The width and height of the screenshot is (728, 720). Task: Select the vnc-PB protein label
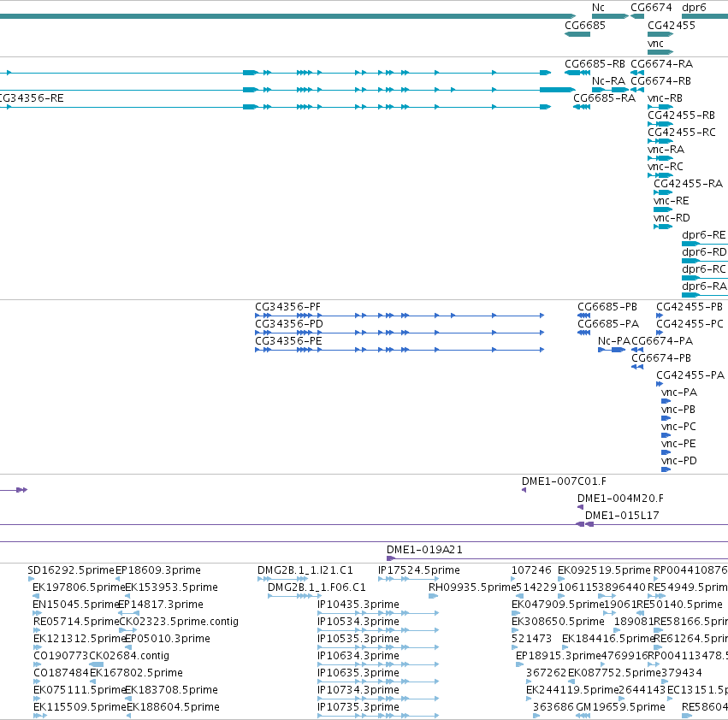[x=678, y=410]
